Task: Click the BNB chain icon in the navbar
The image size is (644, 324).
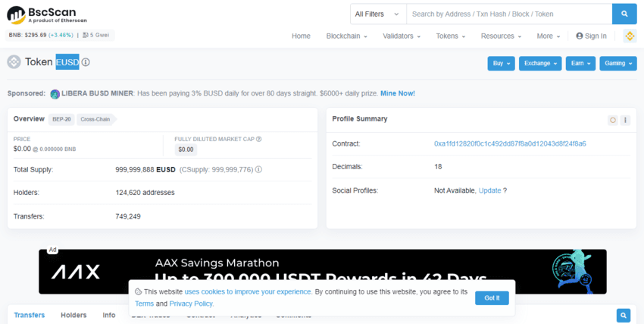Action: pos(630,36)
